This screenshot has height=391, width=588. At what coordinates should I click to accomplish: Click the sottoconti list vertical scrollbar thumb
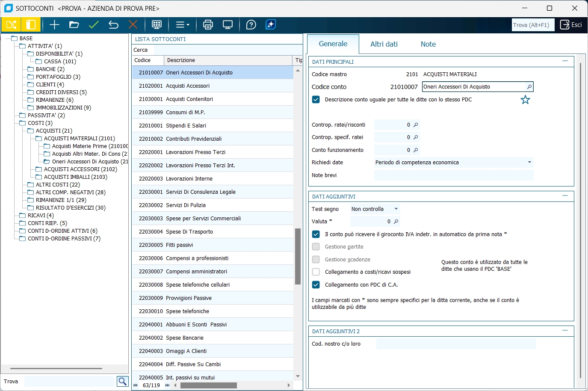pos(298,256)
